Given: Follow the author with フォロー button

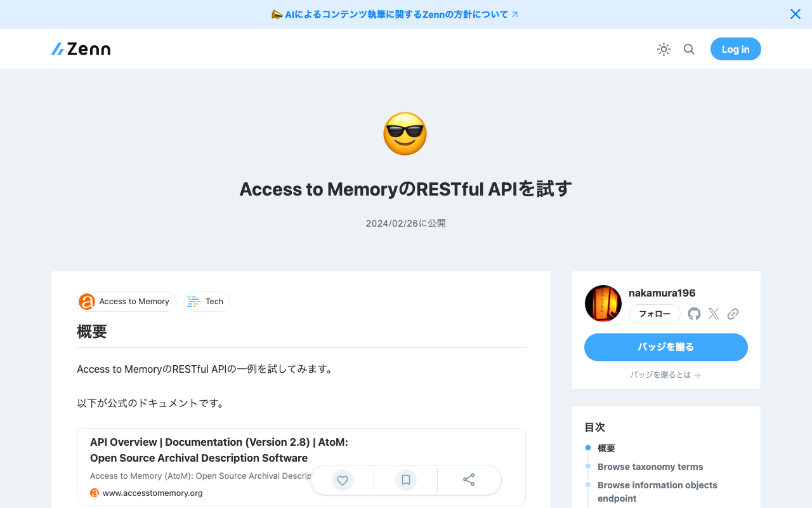Looking at the screenshot, I should (x=654, y=314).
